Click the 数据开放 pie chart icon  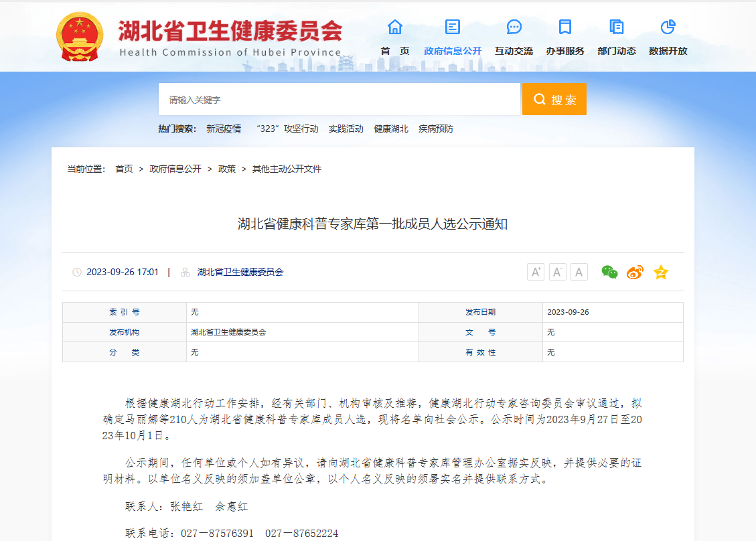point(668,27)
